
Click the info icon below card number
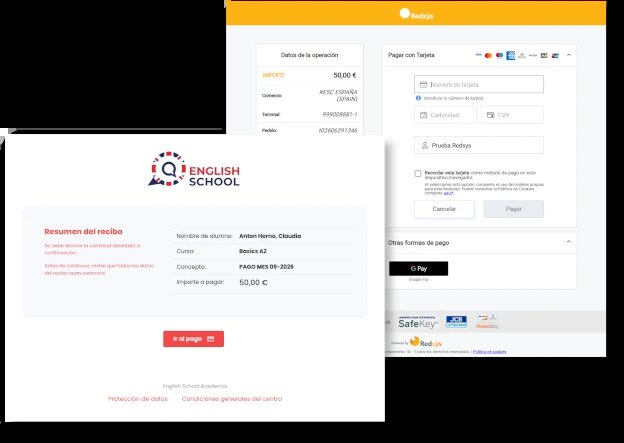(x=418, y=98)
